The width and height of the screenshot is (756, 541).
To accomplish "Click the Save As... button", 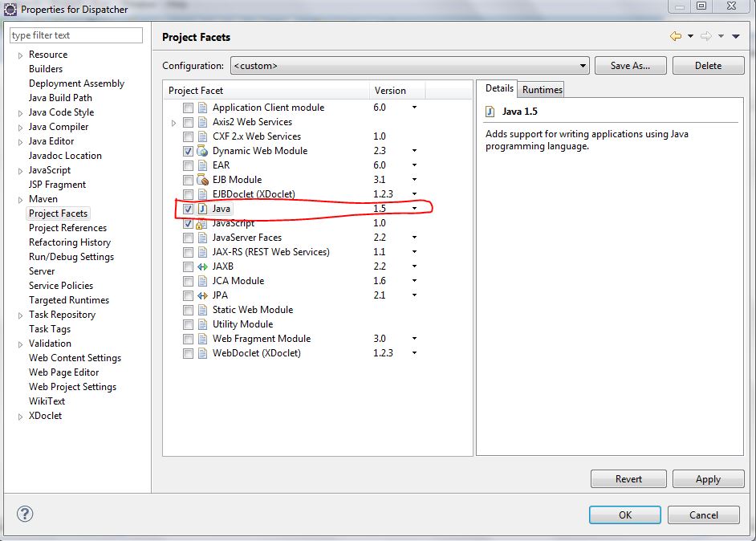I will tap(630, 66).
